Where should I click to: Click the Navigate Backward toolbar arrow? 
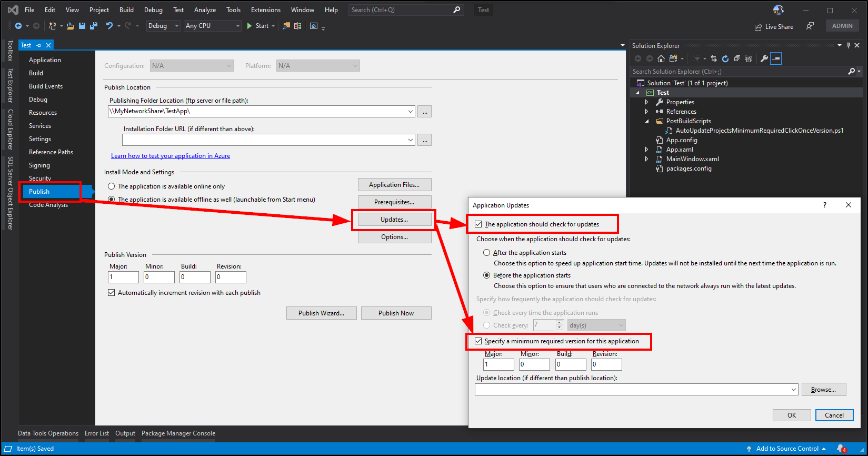pyautogui.click(x=18, y=26)
